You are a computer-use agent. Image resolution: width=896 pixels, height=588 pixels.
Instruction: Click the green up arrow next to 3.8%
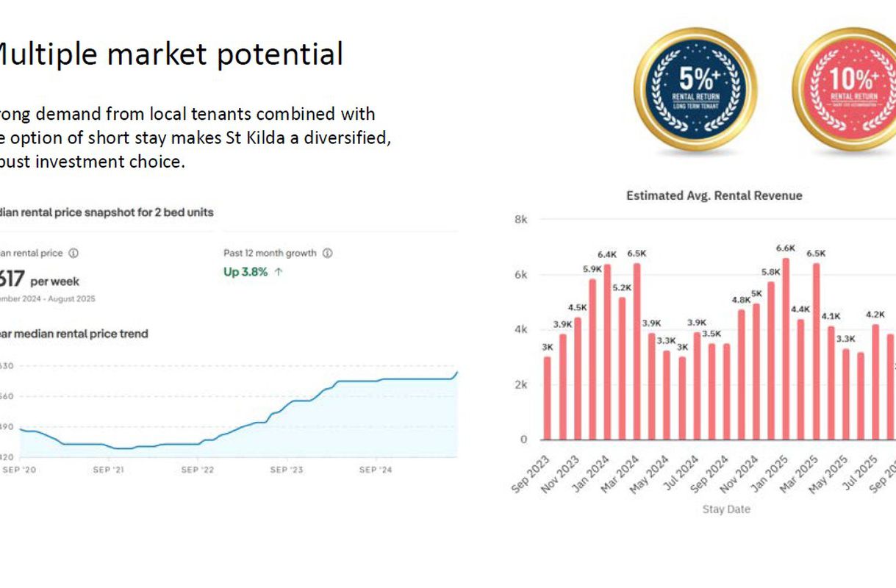(x=279, y=271)
